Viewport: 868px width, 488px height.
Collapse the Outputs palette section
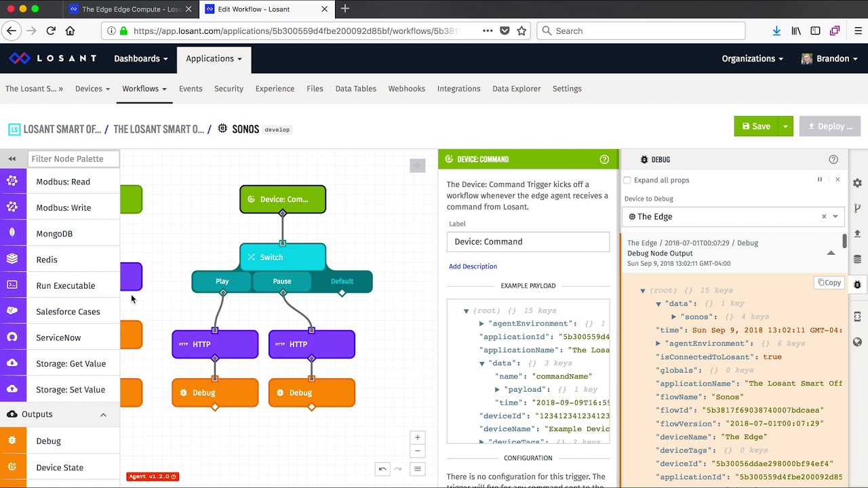103,414
